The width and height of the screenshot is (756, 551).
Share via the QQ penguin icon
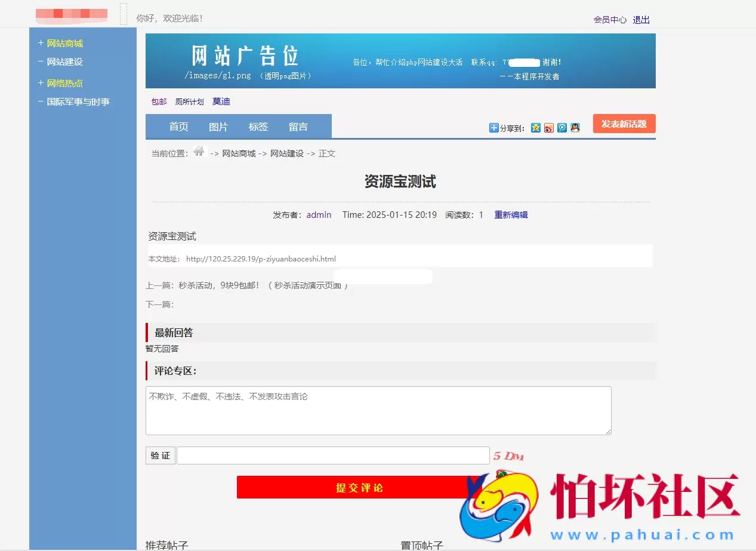click(x=575, y=128)
